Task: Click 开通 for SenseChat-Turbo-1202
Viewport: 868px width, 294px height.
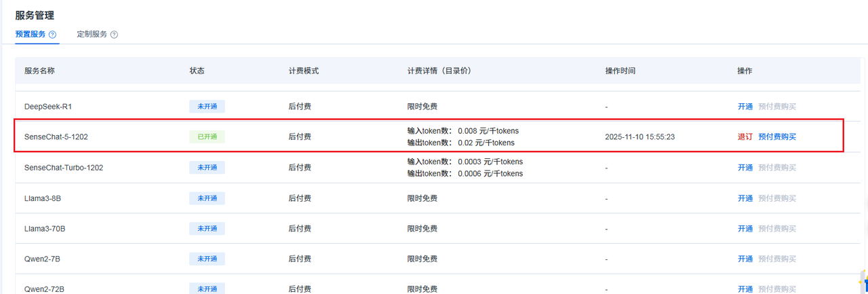Action: pyautogui.click(x=745, y=168)
